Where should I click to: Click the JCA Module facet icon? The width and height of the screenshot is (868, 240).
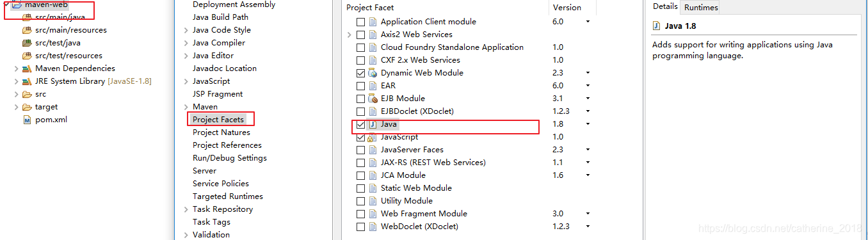(373, 175)
